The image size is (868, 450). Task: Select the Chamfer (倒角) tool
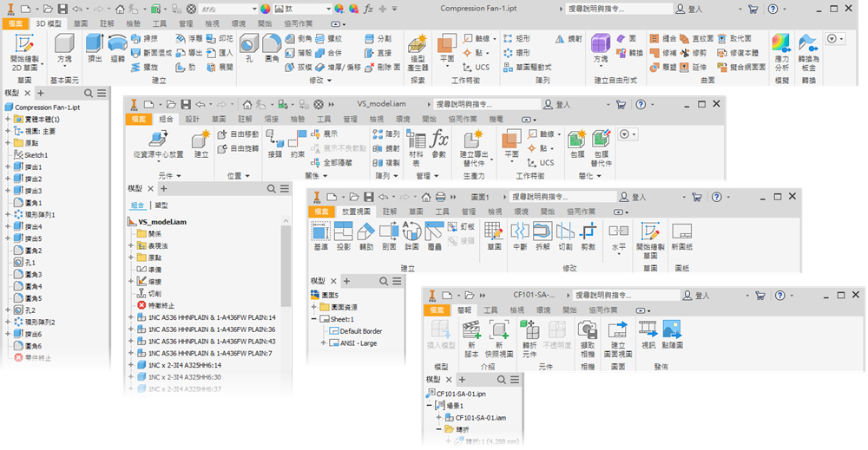point(299,39)
